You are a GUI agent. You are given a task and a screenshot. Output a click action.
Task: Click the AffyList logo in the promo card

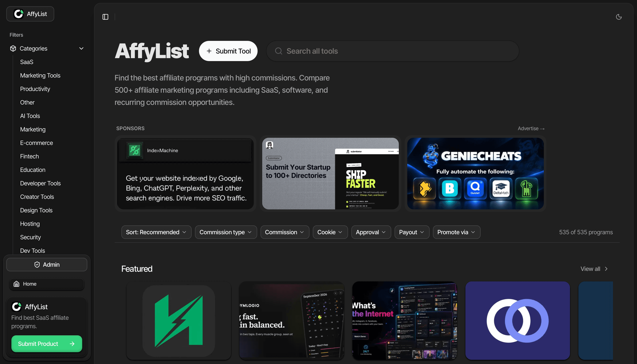click(16, 306)
